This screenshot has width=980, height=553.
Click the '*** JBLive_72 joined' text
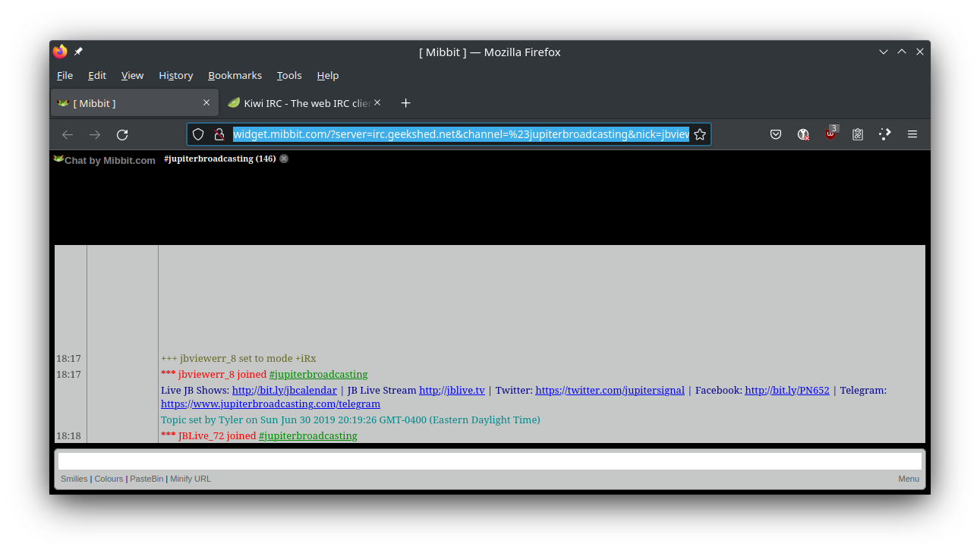[208, 435]
